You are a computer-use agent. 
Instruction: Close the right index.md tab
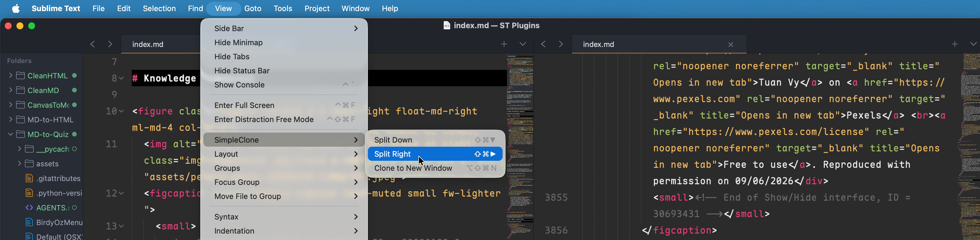pyautogui.click(x=730, y=45)
